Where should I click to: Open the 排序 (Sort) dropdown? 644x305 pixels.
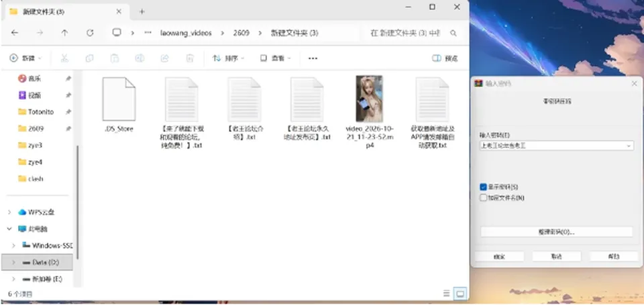228,58
